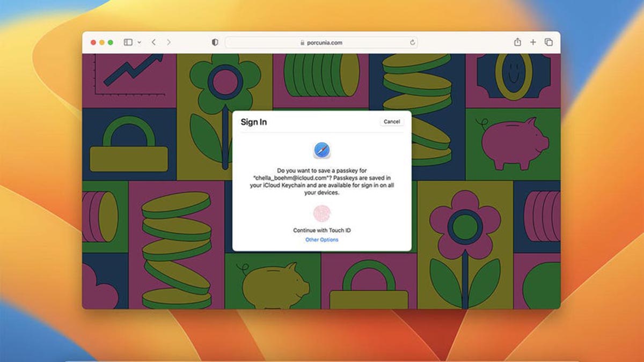Viewport: 644px width, 362px height.
Task: Click the Cancel button in Sign In dialog
Action: click(392, 122)
